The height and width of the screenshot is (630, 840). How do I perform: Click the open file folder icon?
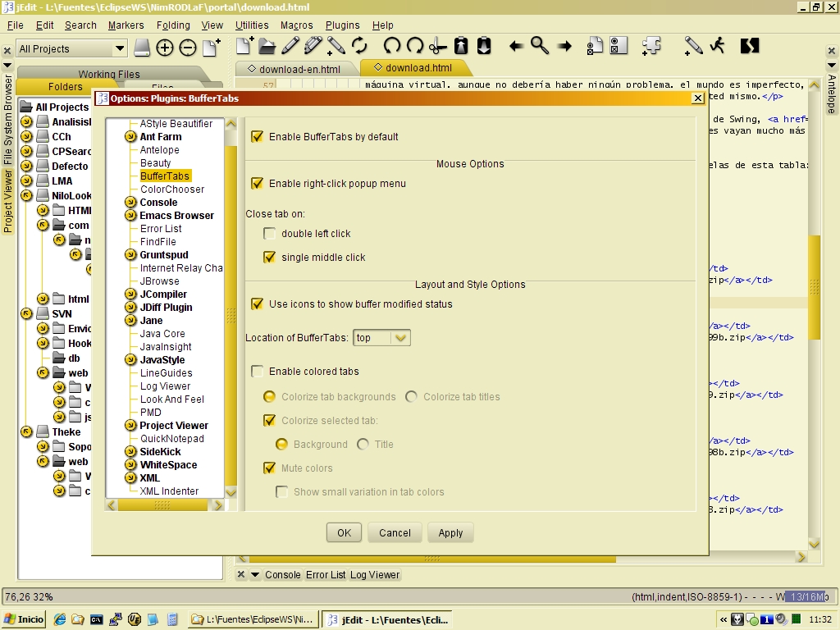click(267, 46)
